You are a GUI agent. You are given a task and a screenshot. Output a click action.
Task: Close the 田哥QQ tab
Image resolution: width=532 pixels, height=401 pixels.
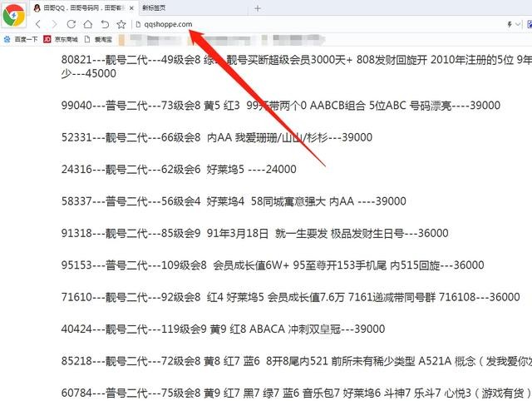(x=131, y=7)
